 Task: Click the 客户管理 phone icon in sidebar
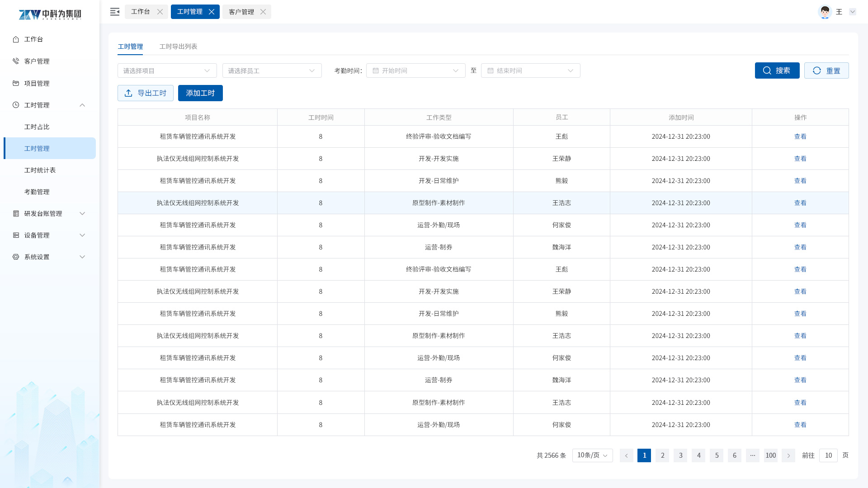pyautogui.click(x=16, y=61)
